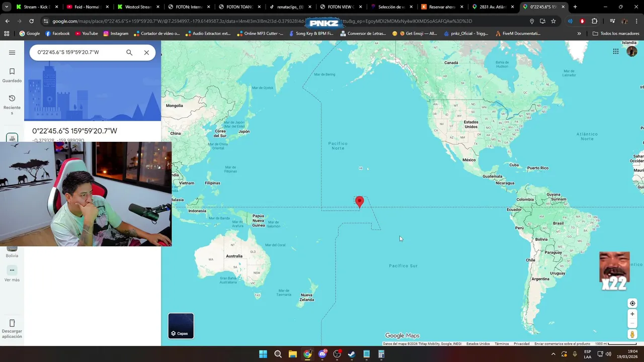Show hidden system tray icons
Image resolution: width=644 pixels, height=362 pixels.
(x=553, y=354)
